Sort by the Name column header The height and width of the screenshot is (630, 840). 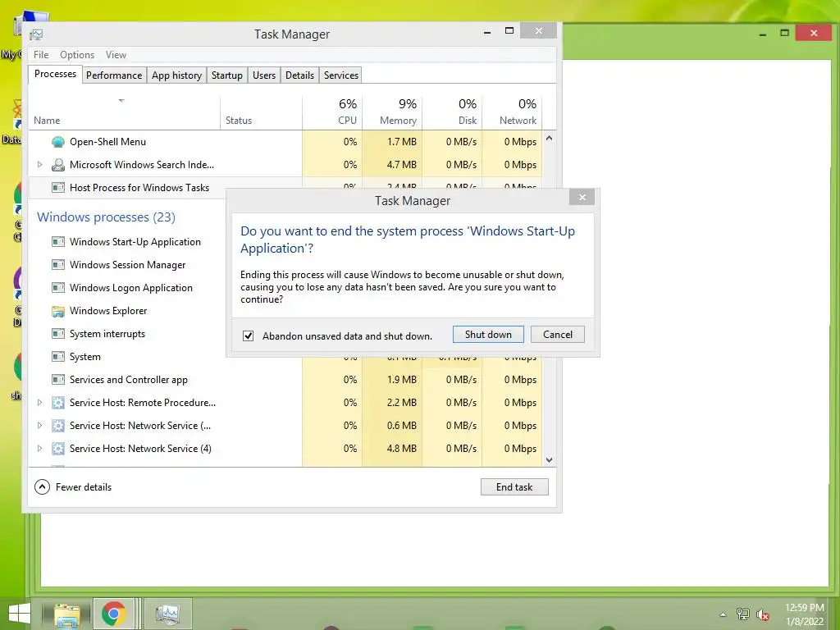coord(125,112)
